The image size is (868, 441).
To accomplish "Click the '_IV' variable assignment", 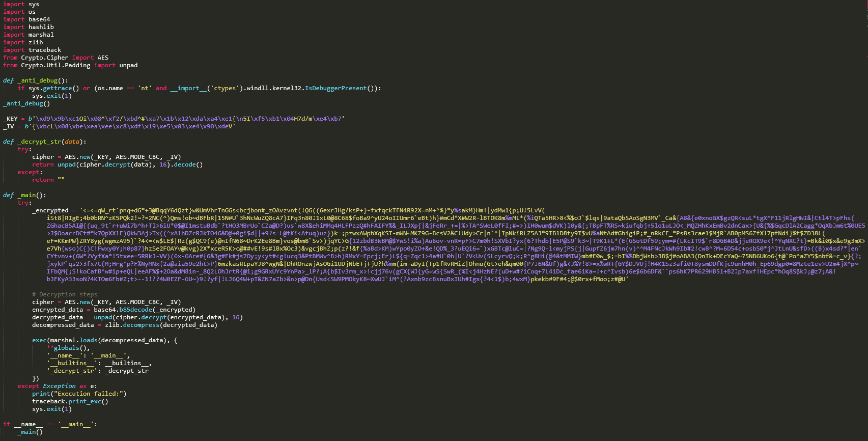I will tap(9, 126).
